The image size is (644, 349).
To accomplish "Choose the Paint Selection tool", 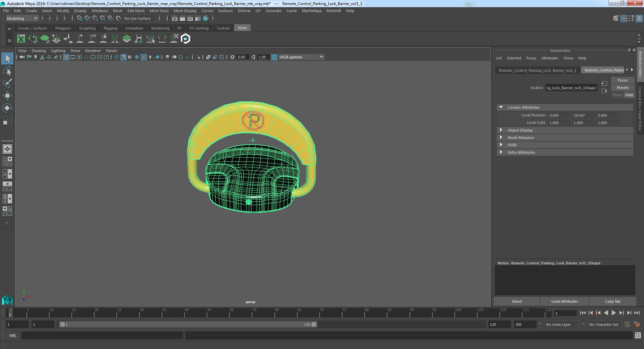I will (x=7, y=83).
